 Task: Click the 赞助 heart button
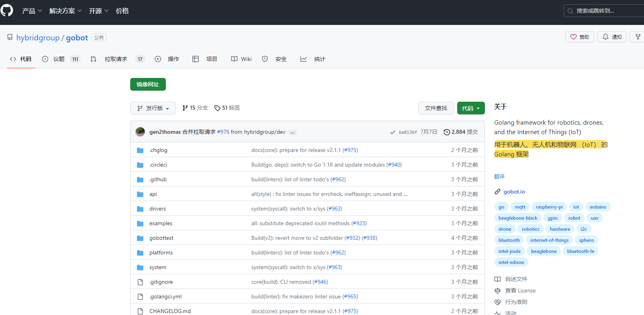[579, 37]
